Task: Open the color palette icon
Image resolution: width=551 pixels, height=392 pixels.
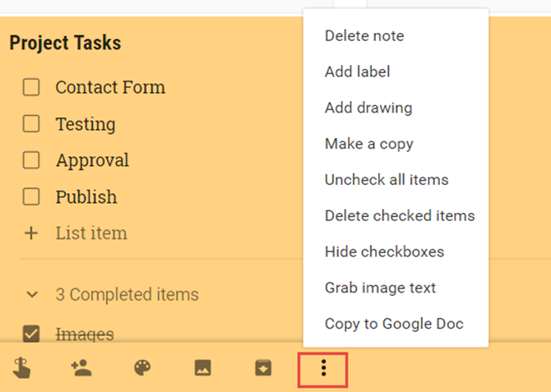Action: coord(142,368)
